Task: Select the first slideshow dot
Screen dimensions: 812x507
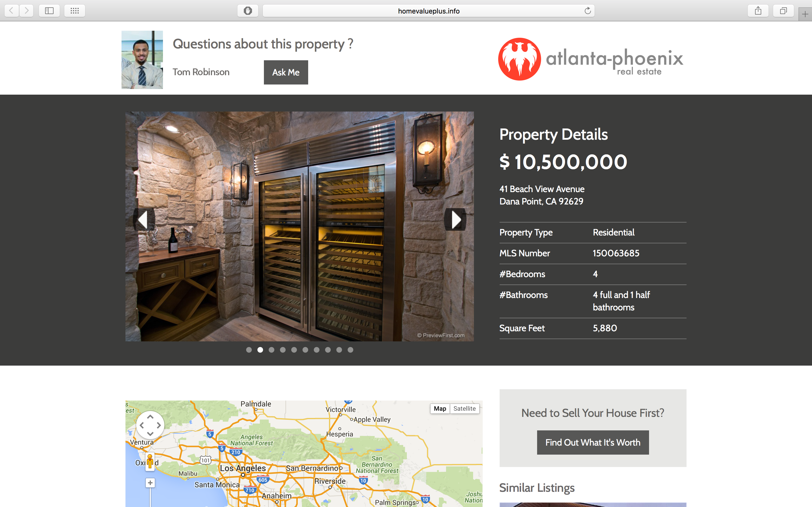Action: (249, 350)
